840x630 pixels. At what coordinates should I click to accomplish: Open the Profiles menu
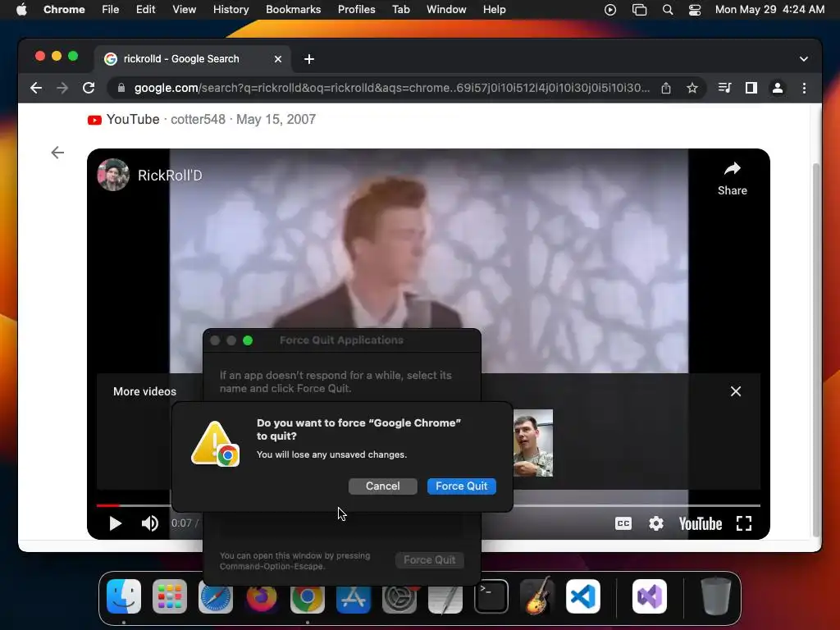pyautogui.click(x=356, y=10)
